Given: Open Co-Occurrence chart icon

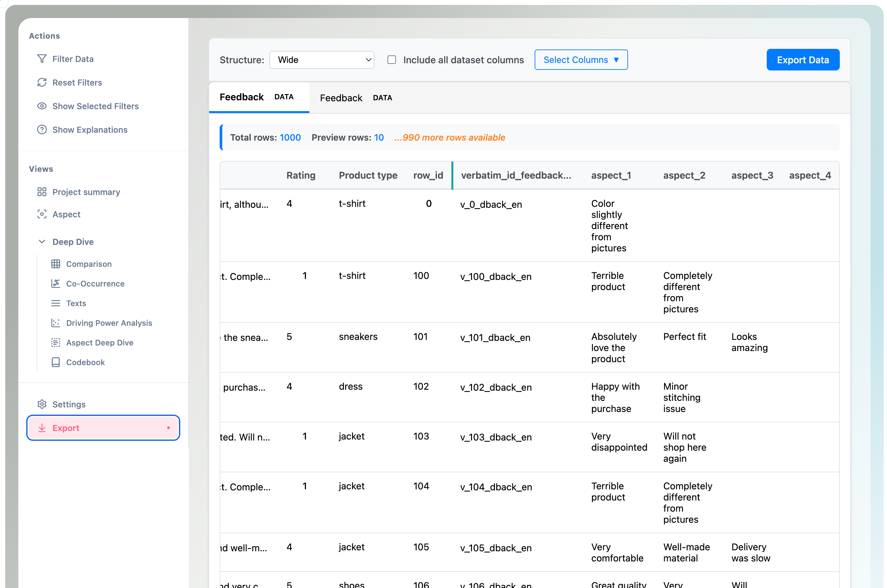Looking at the screenshot, I should 55,284.
